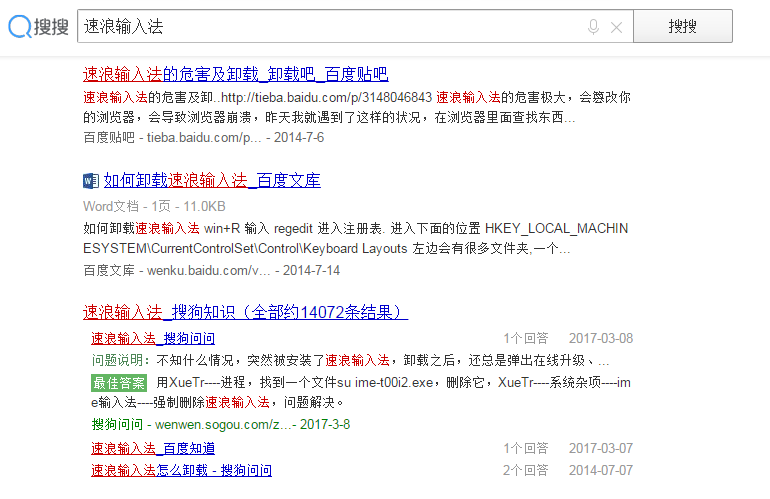Click the Word document icon beside 如何卸载速浪输入法
The height and width of the screenshot is (499, 770).
click(x=91, y=181)
